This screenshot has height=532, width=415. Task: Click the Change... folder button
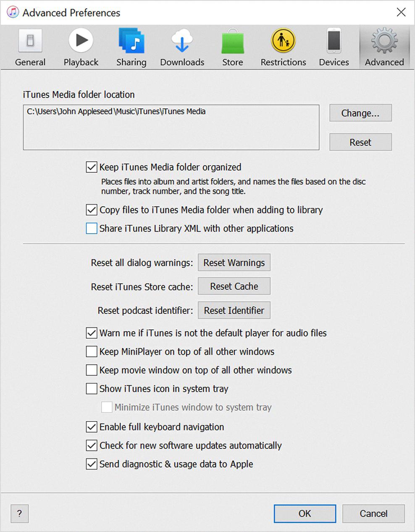coord(360,113)
